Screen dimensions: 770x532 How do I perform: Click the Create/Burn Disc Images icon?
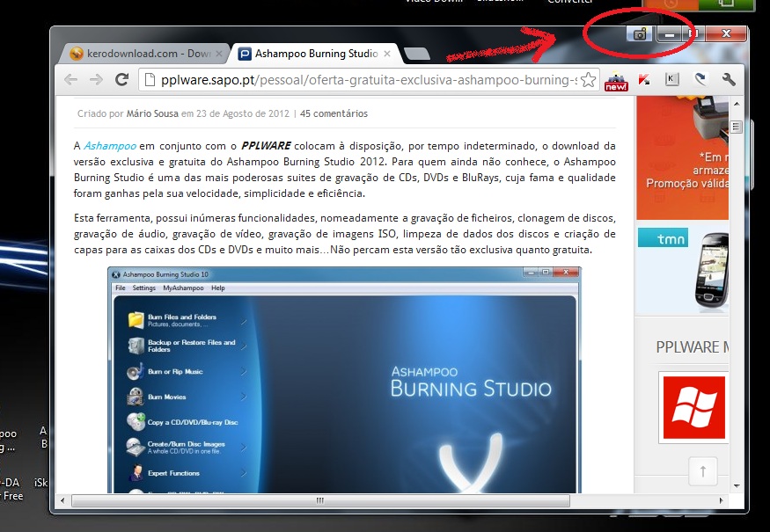135,447
